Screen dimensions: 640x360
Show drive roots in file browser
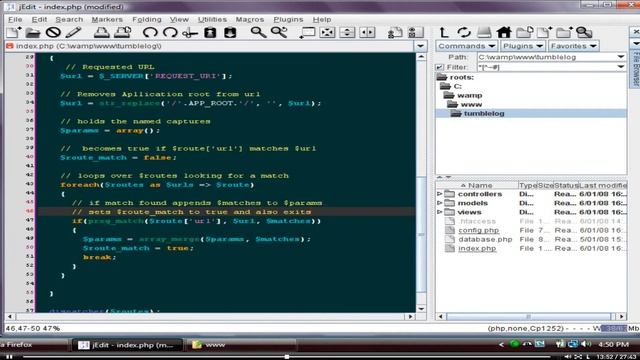(x=484, y=32)
